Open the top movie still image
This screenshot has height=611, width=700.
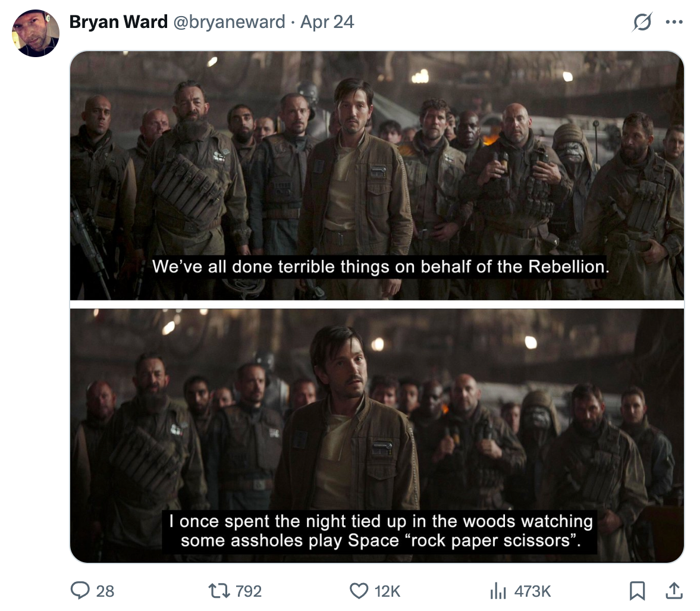377,176
